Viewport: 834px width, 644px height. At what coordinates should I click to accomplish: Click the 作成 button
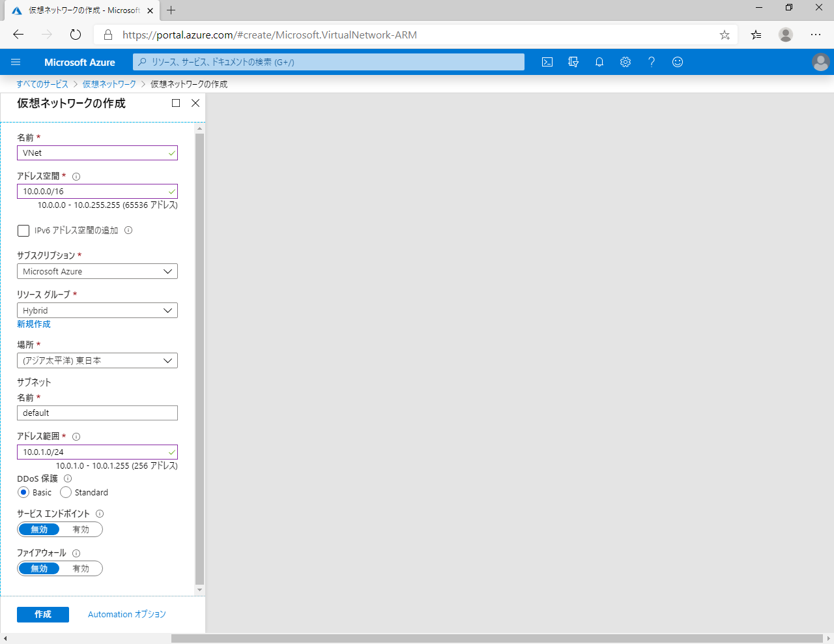(x=43, y=614)
